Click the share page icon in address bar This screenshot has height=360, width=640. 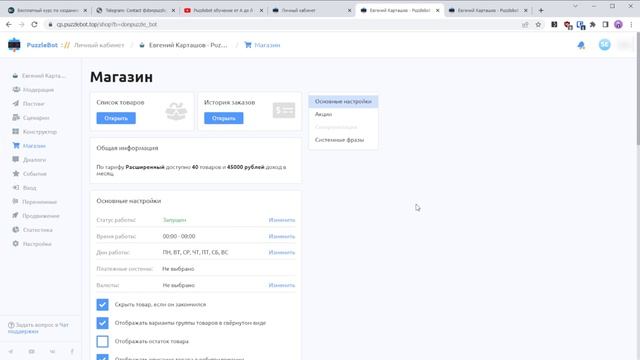point(525,24)
